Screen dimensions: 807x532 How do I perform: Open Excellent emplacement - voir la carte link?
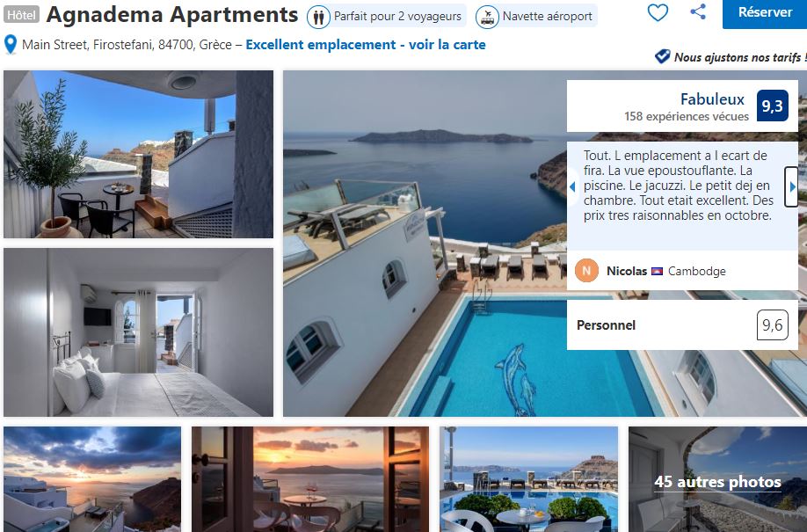tap(366, 45)
